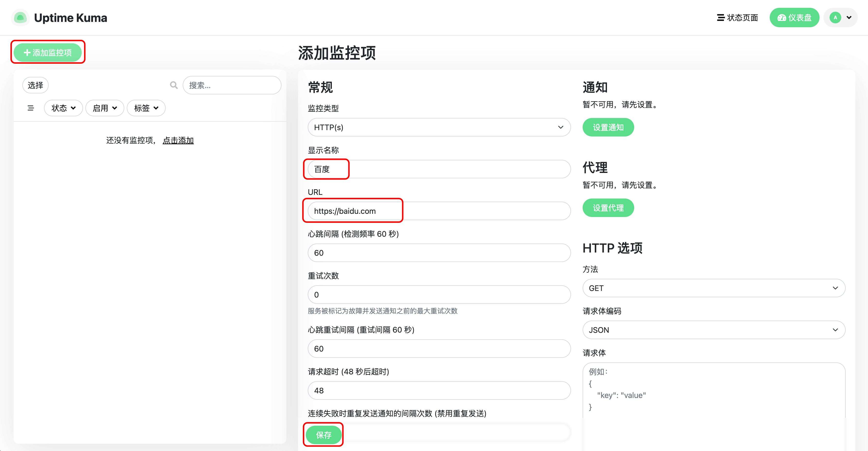Screen dimensions: 868x451
Task: Click the 心跳间隔 field showing 60
Action: click(439, 253)
